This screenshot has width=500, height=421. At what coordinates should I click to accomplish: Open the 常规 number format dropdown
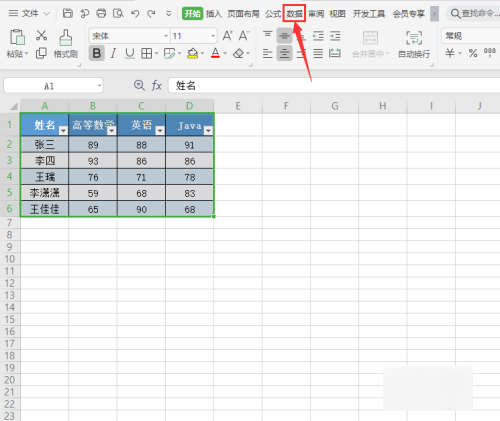[471, 36]
